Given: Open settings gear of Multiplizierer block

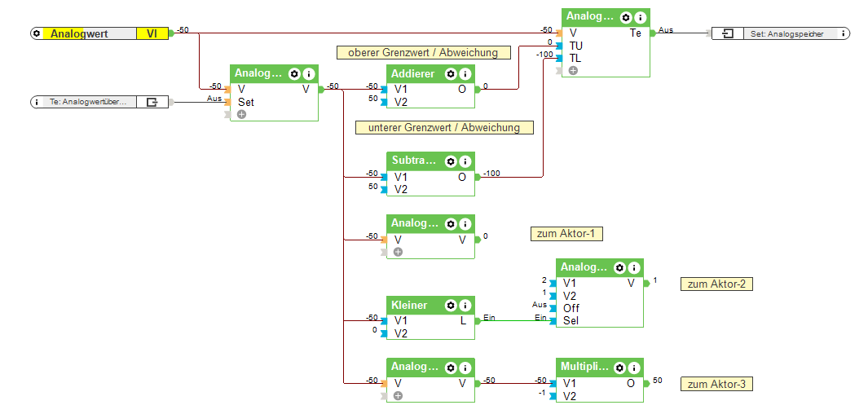Looking at the screenshot, I should (x=620, y=367).
